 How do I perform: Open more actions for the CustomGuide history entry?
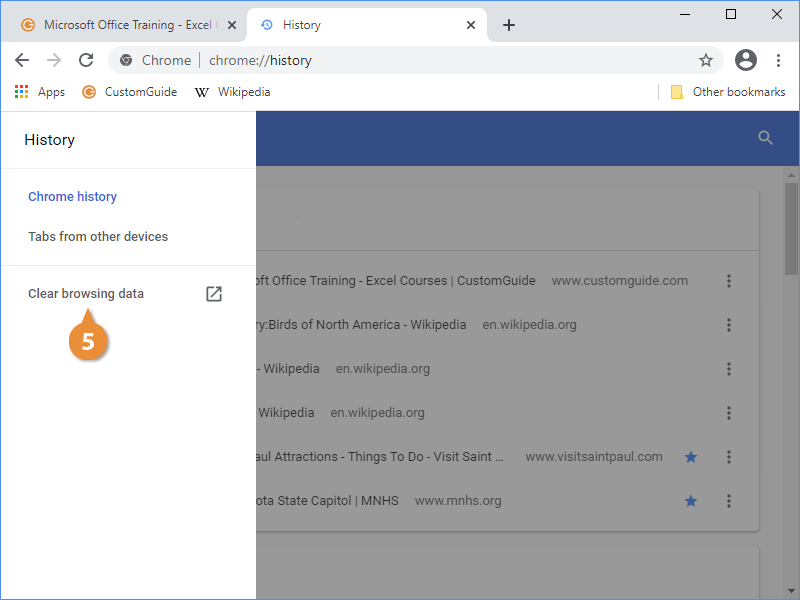click(x=729, y=281)
